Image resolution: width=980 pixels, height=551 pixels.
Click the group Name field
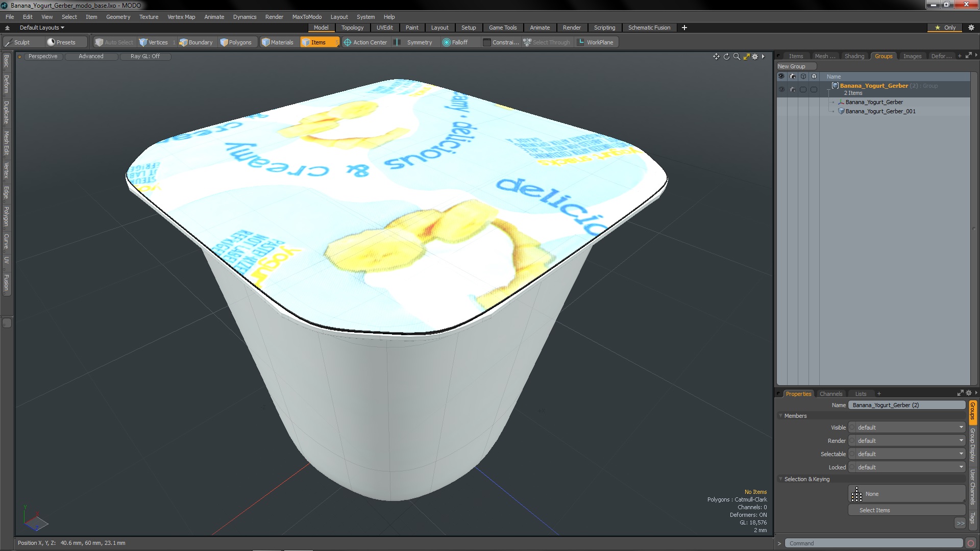906,405
